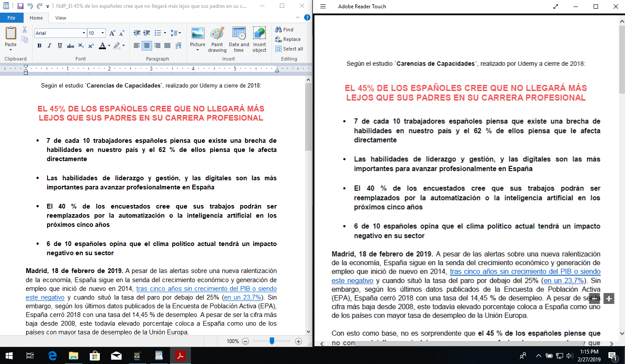The height and width of the screenshot is (364, 625).
Task: Click the Insert object icon
Action: click(259, 34)
